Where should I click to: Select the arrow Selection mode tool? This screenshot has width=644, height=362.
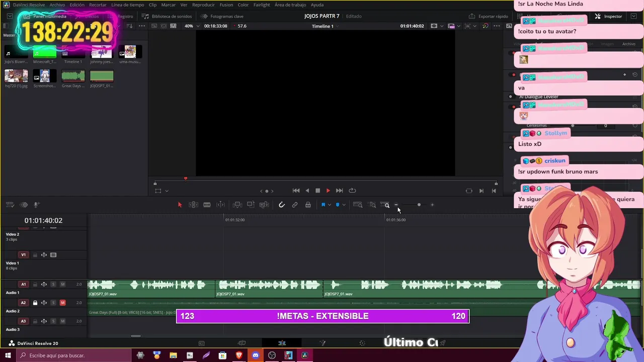click(x=180, y=205)
